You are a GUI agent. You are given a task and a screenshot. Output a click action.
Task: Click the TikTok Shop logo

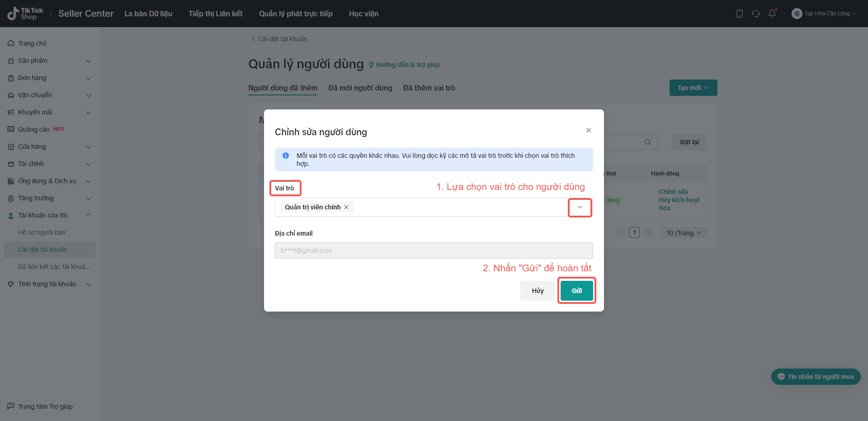(25, 14)
